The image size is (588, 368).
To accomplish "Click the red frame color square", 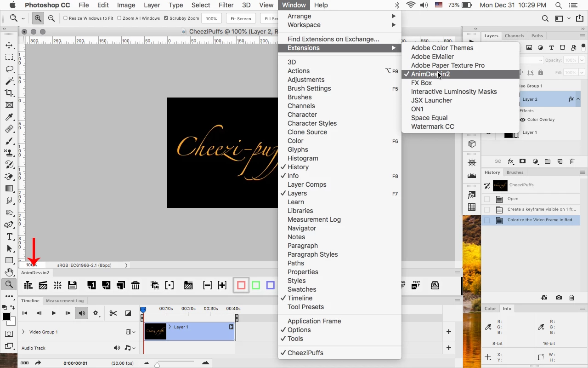I will pyautogui.click(x=241, y=286).
